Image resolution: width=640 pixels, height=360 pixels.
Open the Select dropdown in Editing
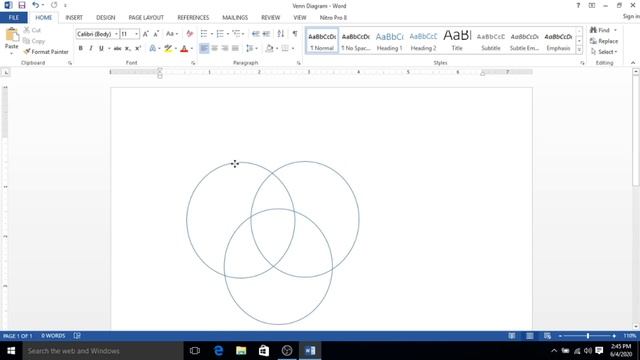[x=604, y=52]
